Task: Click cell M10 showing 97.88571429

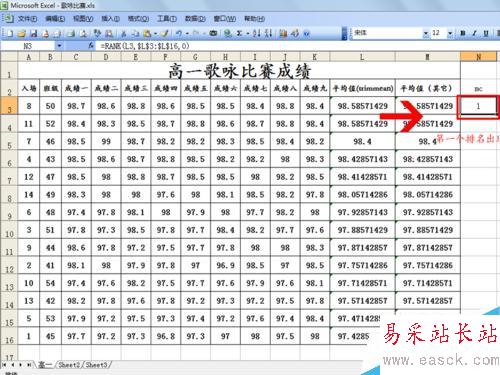Action: pyautogui.click(x=428, y=230)
